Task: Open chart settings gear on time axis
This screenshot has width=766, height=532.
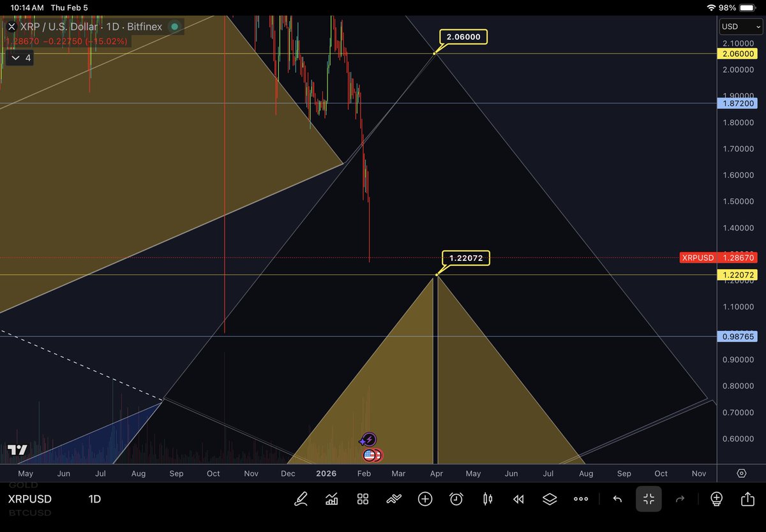Action: 742,473
